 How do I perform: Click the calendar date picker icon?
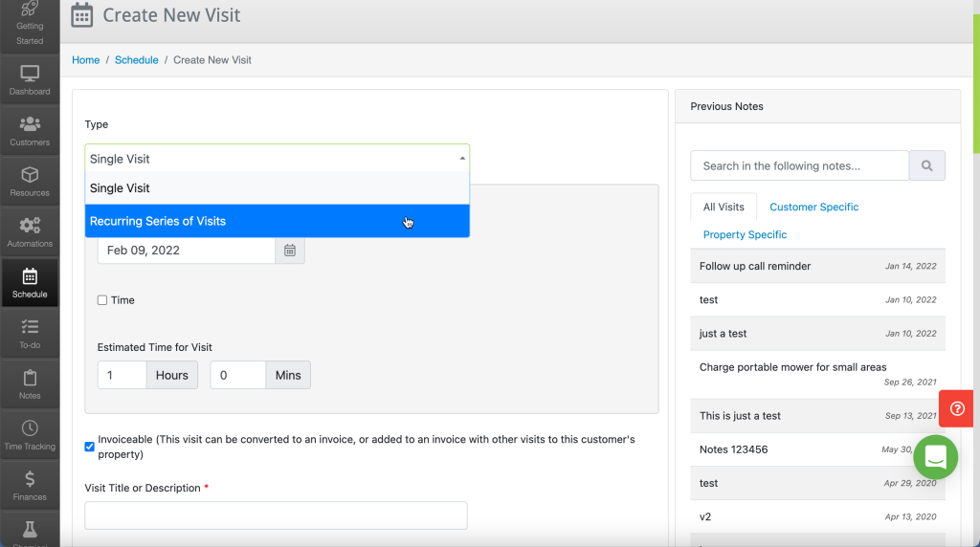point(290,251)
